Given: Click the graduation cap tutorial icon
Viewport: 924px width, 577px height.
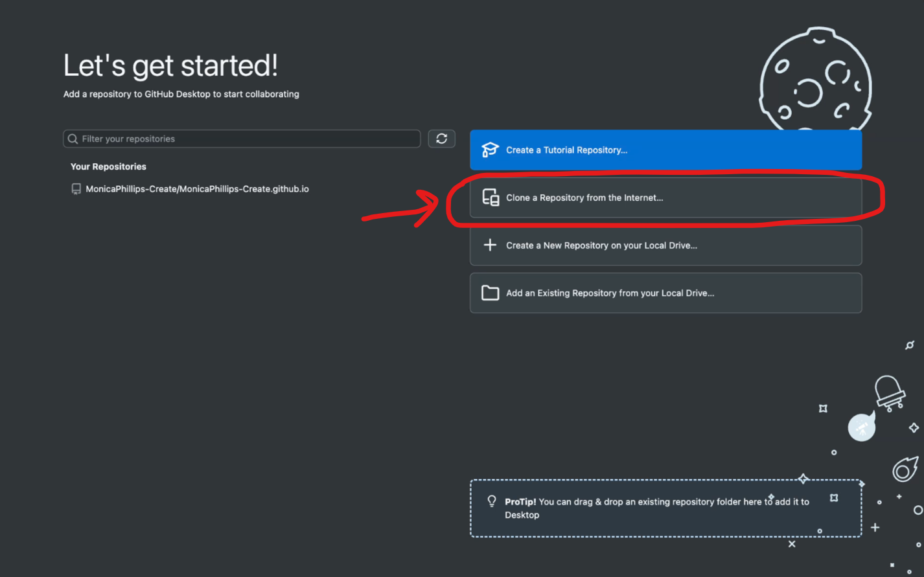Looking at the screenshot, I should [490, 150].
